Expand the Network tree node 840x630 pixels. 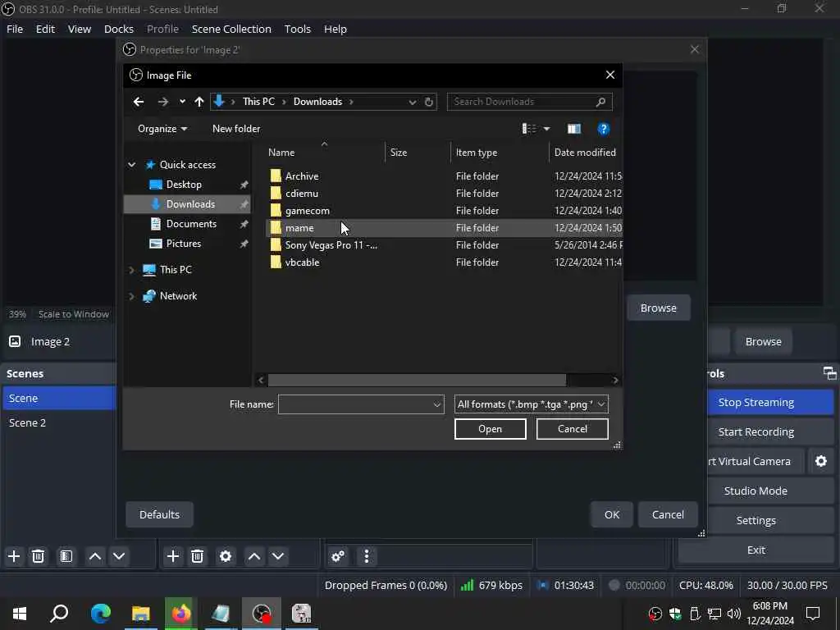(x=132, y=295)
